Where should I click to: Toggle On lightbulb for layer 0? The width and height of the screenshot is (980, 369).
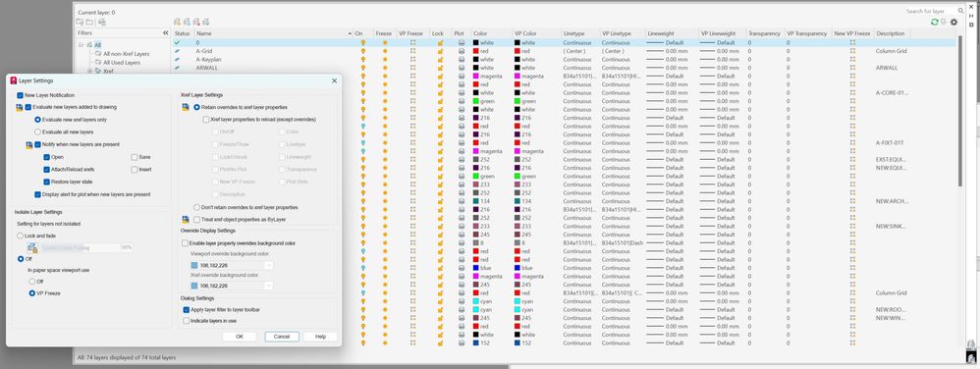tap(362, 42)
